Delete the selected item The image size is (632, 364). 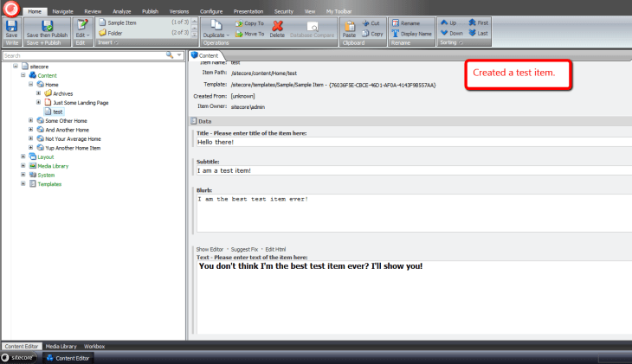coord(277,29)
